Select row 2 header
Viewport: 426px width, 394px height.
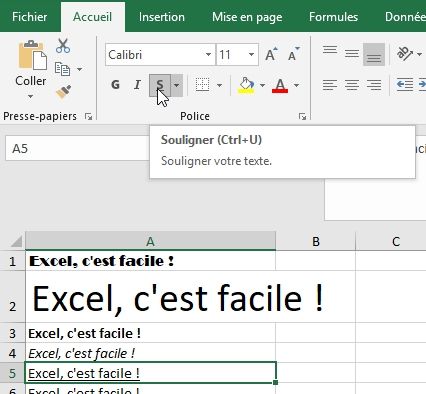pyautogui.click(x=12, y=297)
